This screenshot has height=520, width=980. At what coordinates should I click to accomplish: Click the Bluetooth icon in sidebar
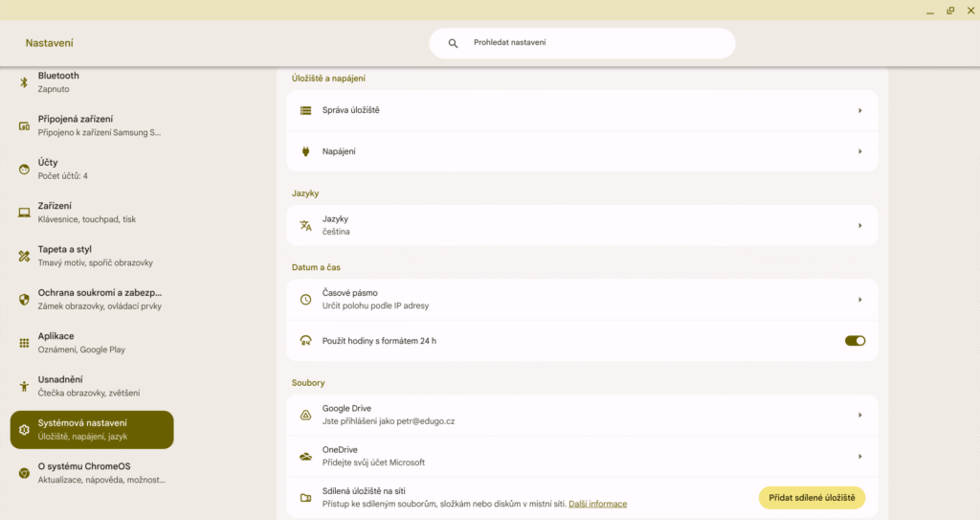pyautogui.click(x=24, y=82)
